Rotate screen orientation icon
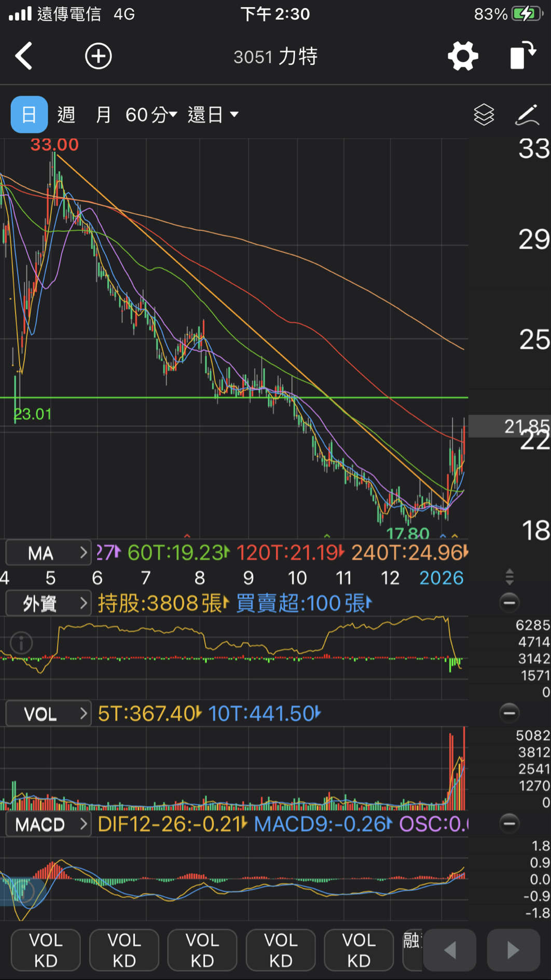 coord(522,55)
